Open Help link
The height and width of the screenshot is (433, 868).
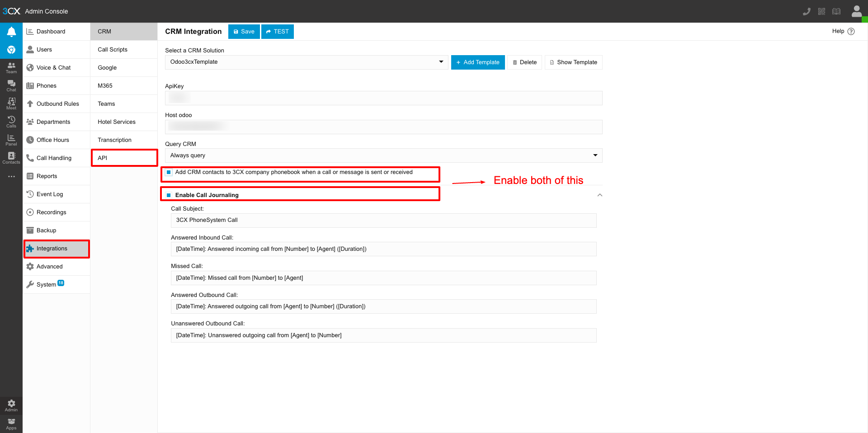(x=838, y=31)
